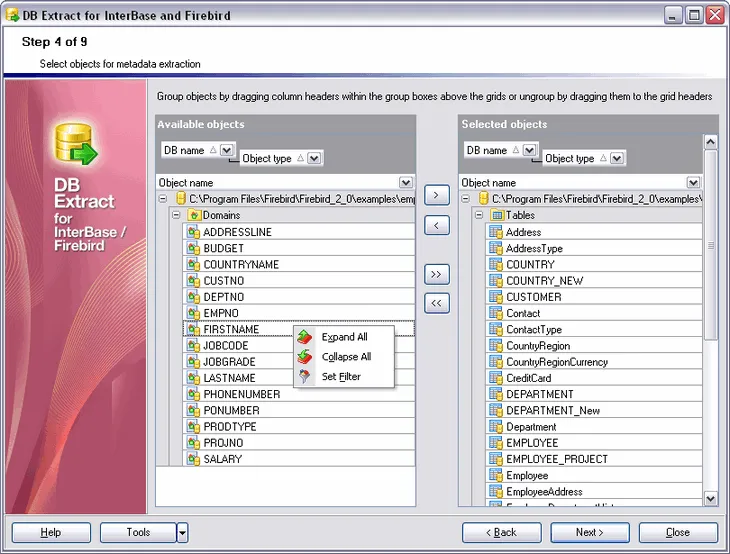Viewport: 730px width, 554px height.
Task: Click Next to proceed
Action: pyautogui.click(x=590, y=532)
